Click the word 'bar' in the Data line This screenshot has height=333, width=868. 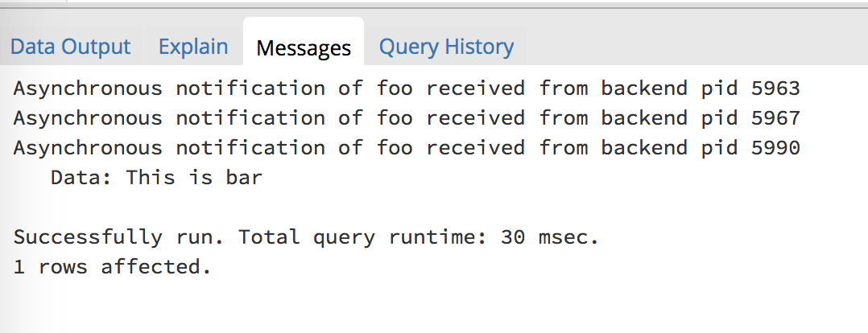(244, 177)
